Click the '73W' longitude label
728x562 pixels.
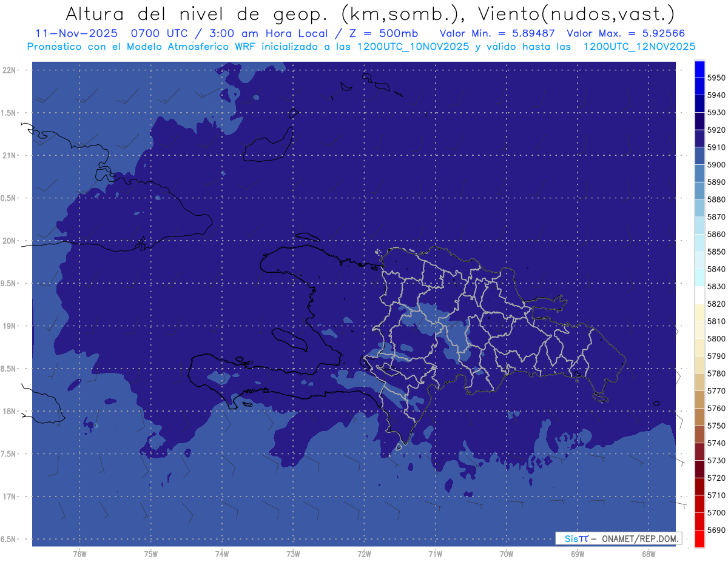pos(293,554)
